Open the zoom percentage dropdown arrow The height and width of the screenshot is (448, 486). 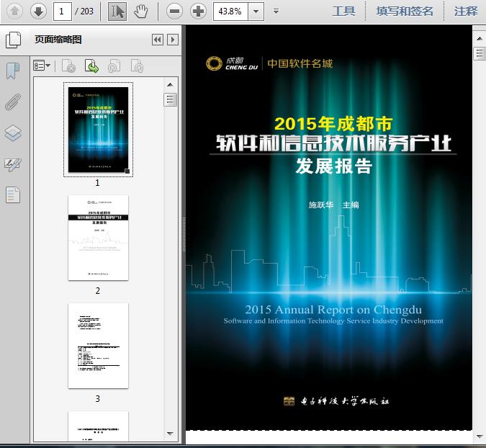coord(256,12)
